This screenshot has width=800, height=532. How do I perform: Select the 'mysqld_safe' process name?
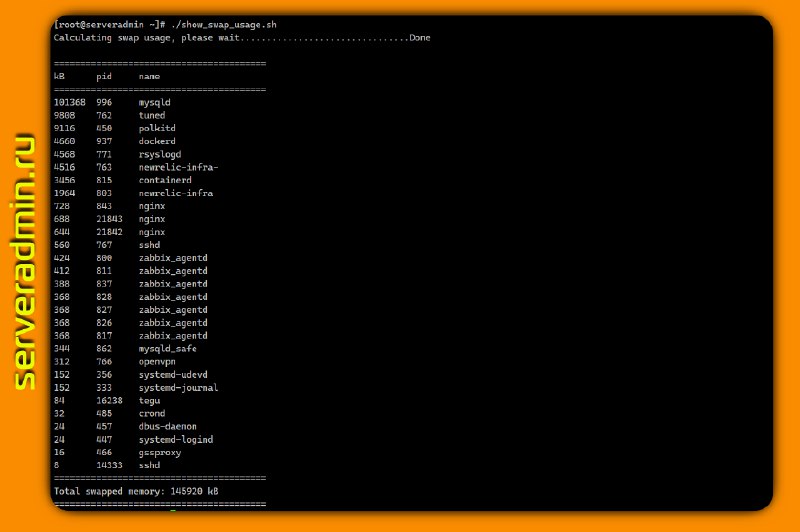[168, 349]
